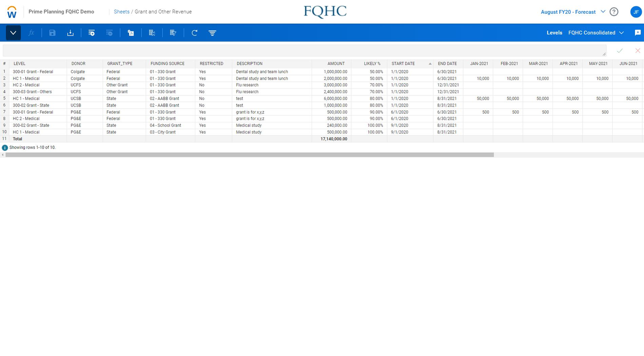Open the cell formula explorer icon

131,33
